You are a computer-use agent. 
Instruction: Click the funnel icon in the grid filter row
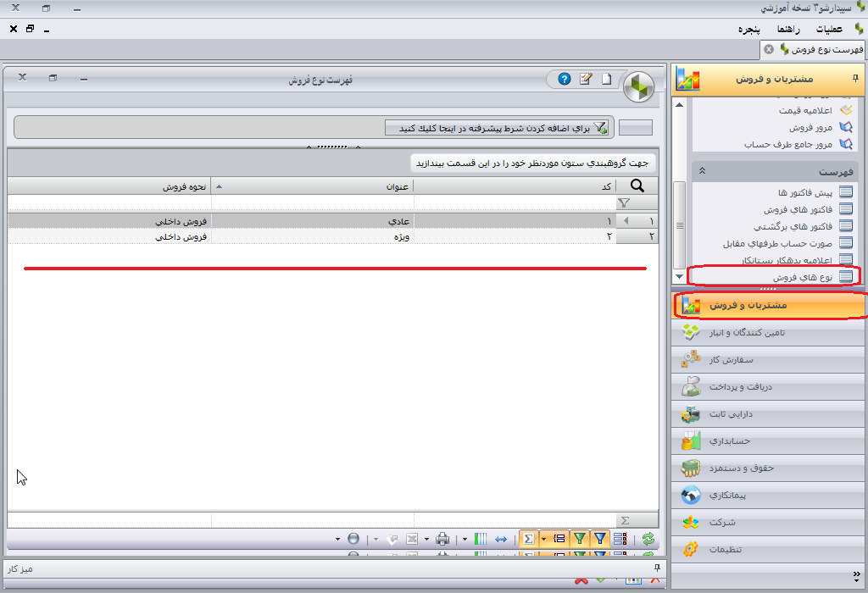624,203
